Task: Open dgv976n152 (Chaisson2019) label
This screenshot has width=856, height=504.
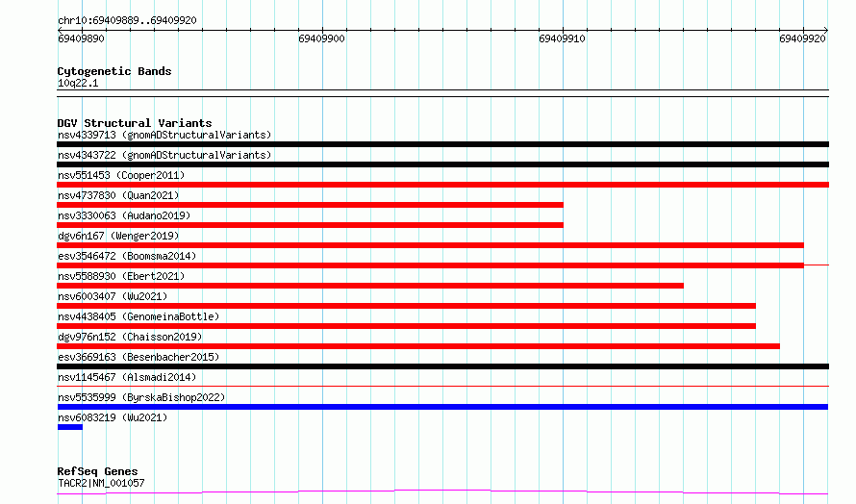Action: tap(130, 337)
